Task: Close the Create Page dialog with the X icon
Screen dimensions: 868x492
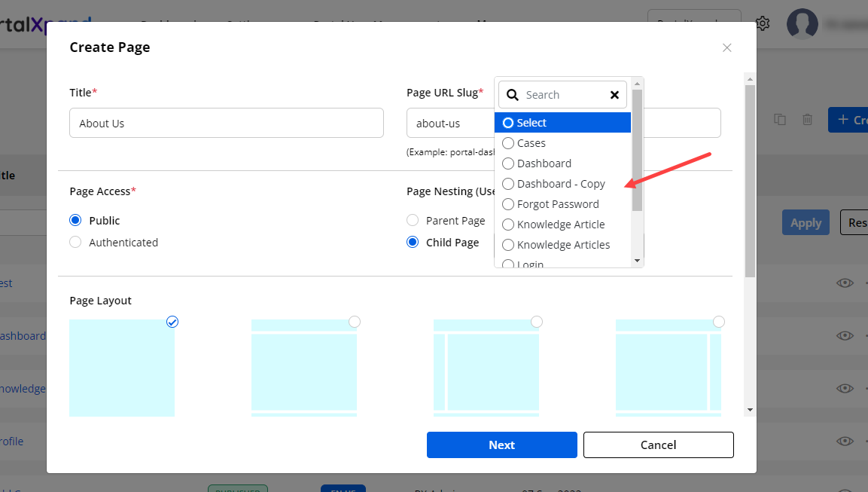Action: tap(726, 47)
